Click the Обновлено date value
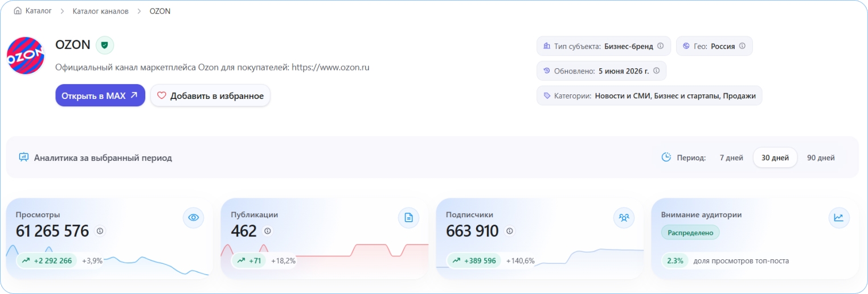Image resolution: width=868 pixels, height=294 pixels. pos(623,71)
